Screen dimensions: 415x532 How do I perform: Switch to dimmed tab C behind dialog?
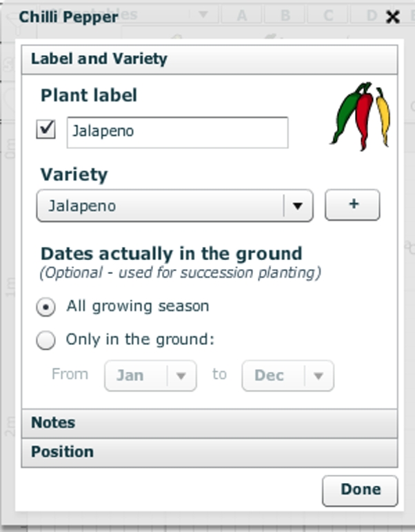[x=329, y=15]
